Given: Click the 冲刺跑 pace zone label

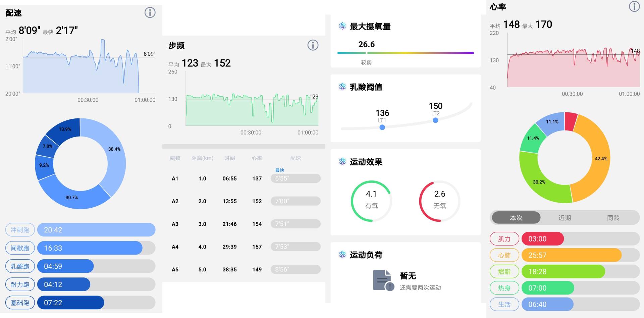Looking at the screenshot, I should pos(19,230).
